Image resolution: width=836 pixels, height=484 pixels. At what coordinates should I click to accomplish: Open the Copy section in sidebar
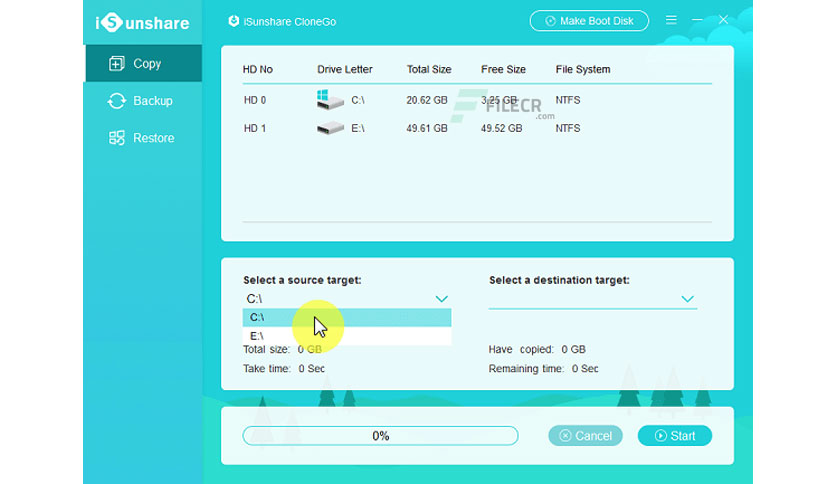(x=143, y=63)
